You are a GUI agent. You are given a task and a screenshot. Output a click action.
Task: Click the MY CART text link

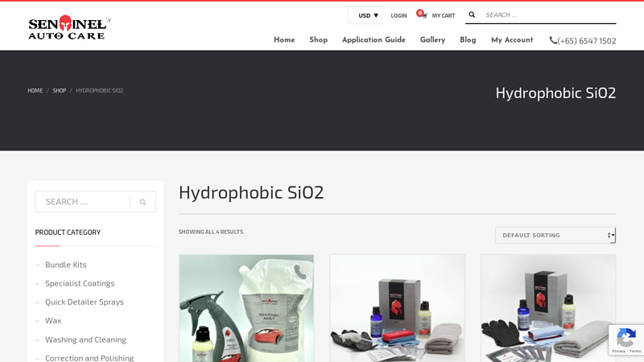pos(444,15)
